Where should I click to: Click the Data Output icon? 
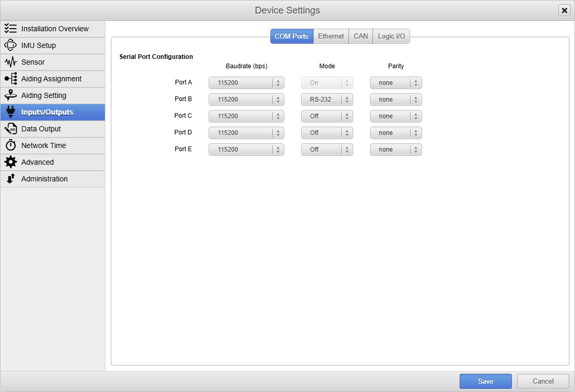[10, 129]
